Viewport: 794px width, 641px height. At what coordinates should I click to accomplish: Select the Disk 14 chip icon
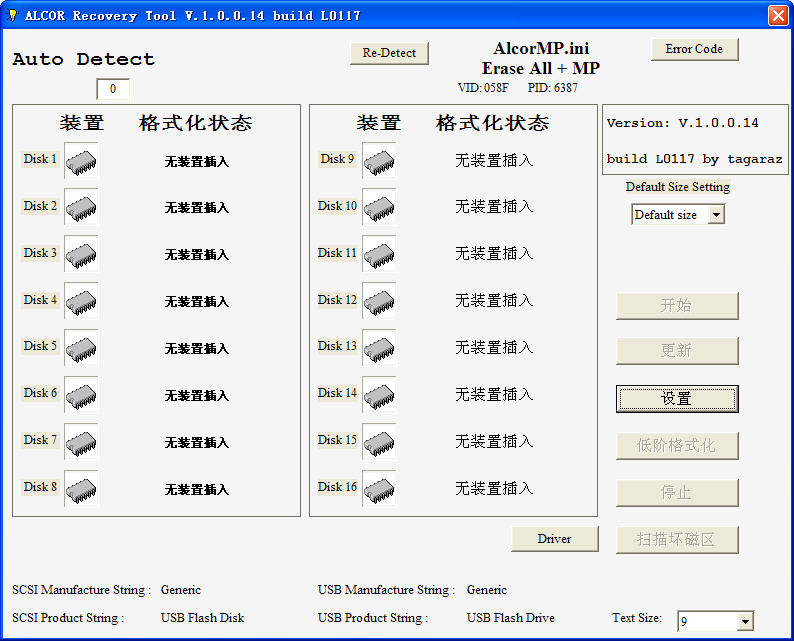379,394
